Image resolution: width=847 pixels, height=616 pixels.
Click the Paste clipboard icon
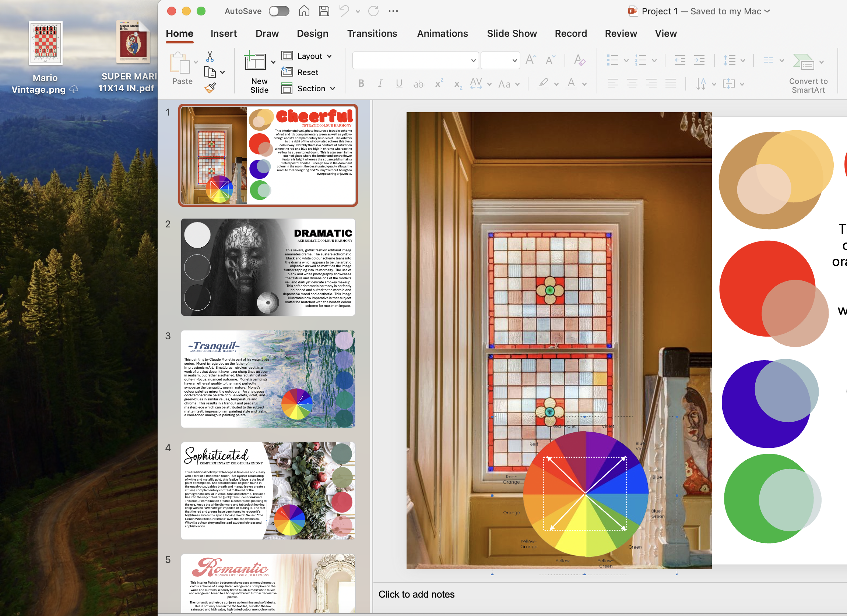(180, 62)
